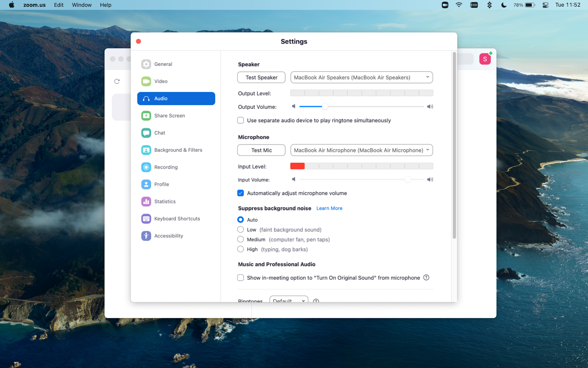Click the refresh icon in Zoom main window
This screenshot has width=588, height=368.
[x=117, y=81]
